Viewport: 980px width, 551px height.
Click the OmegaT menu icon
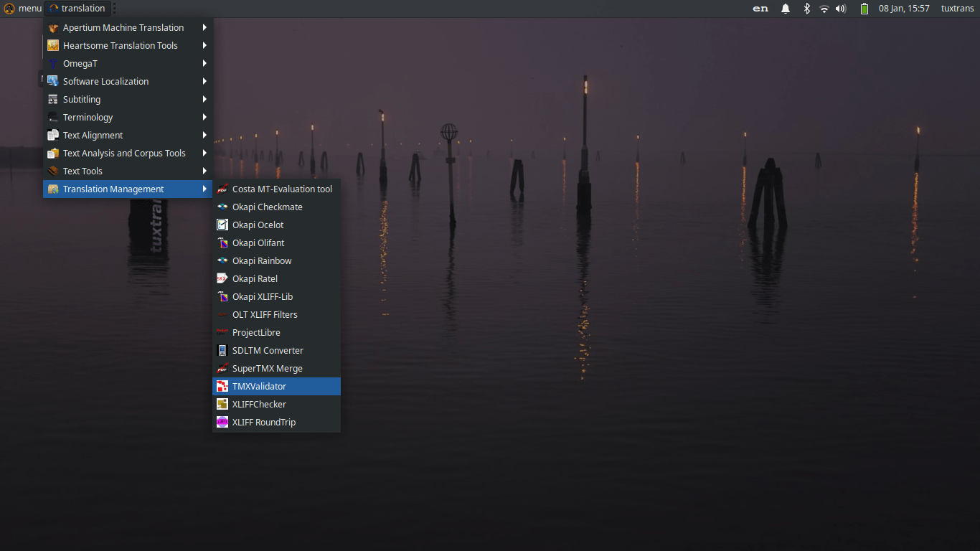point(53,64)
